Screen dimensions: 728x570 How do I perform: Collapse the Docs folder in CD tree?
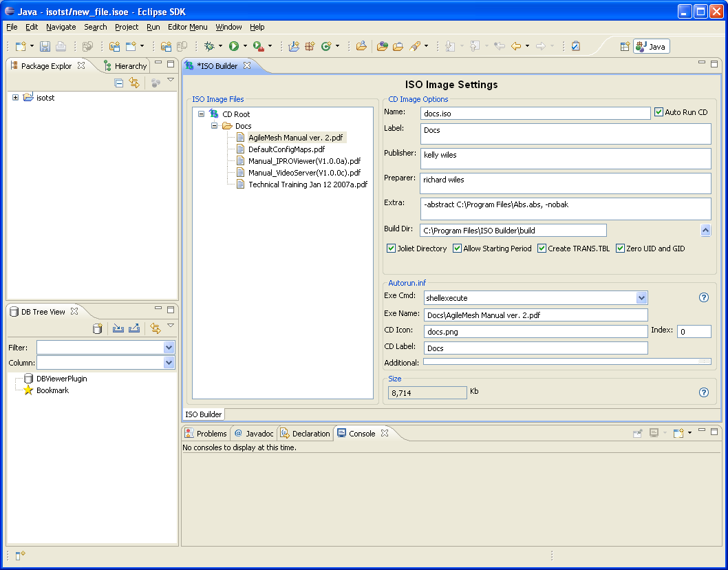(214, 126)
